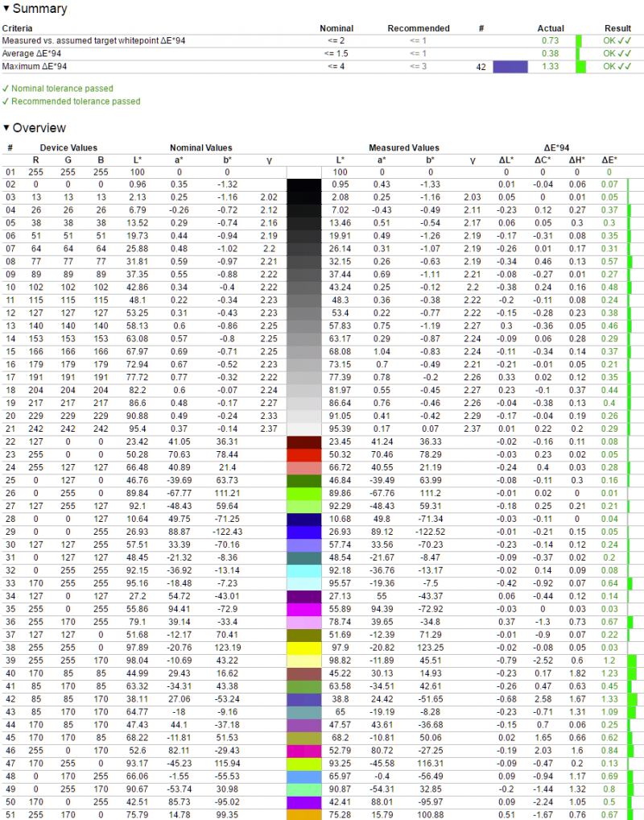The image size is (644, 820).
Task: Select the yellow swatch in row 38
Action: pos(304,648)
